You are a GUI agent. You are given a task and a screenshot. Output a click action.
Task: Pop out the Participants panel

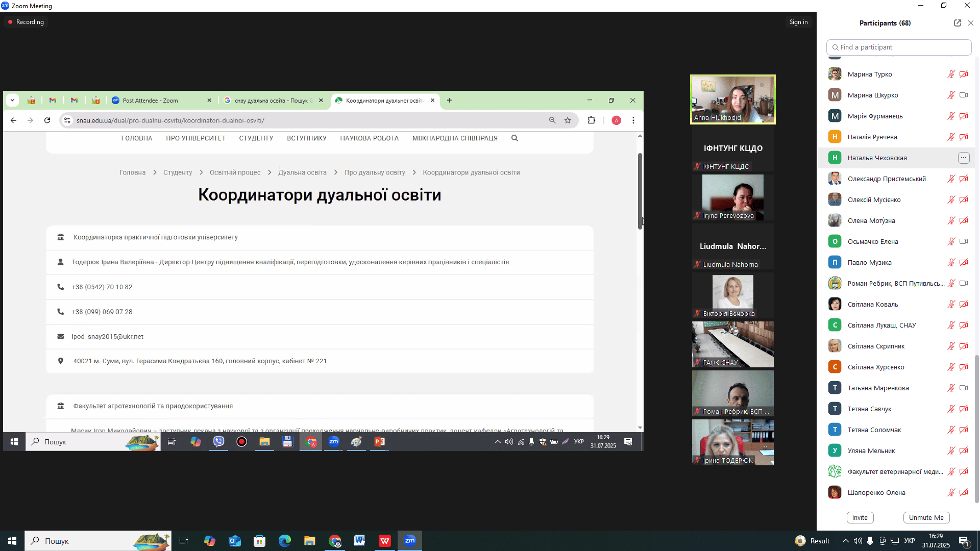958,23
